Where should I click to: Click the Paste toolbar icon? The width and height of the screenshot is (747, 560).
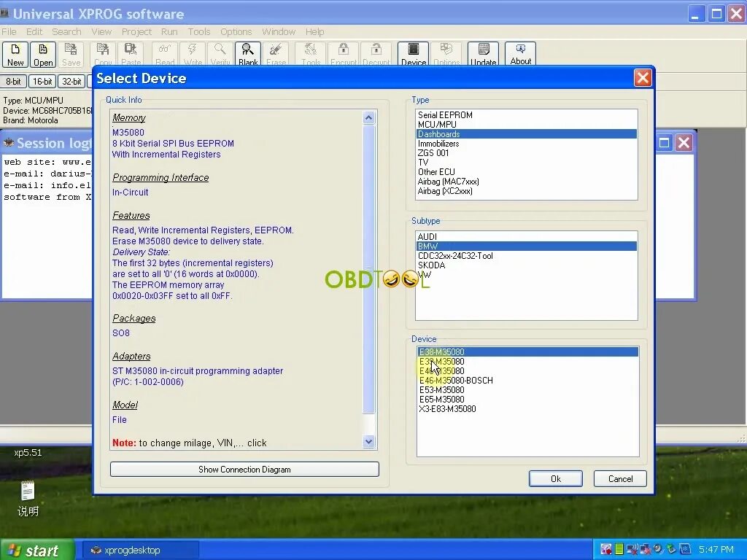[x=131, y=54]
